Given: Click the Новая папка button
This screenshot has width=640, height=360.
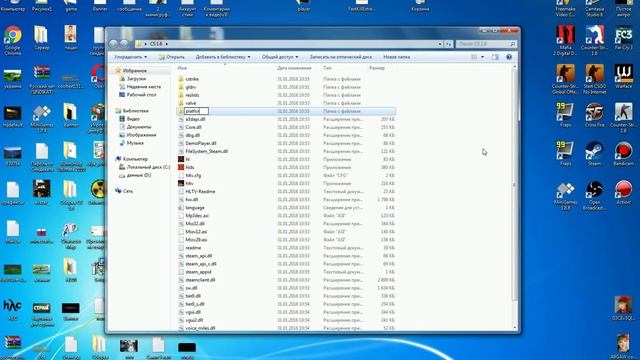Looking at the screenshot, I should tap(397, 57).
